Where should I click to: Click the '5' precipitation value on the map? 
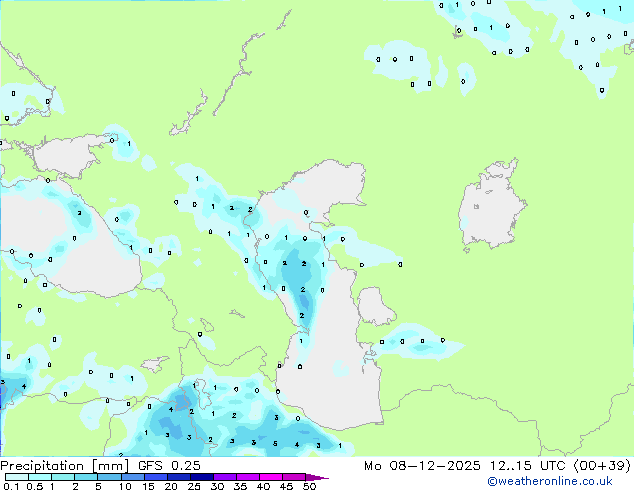coord(275,444)
